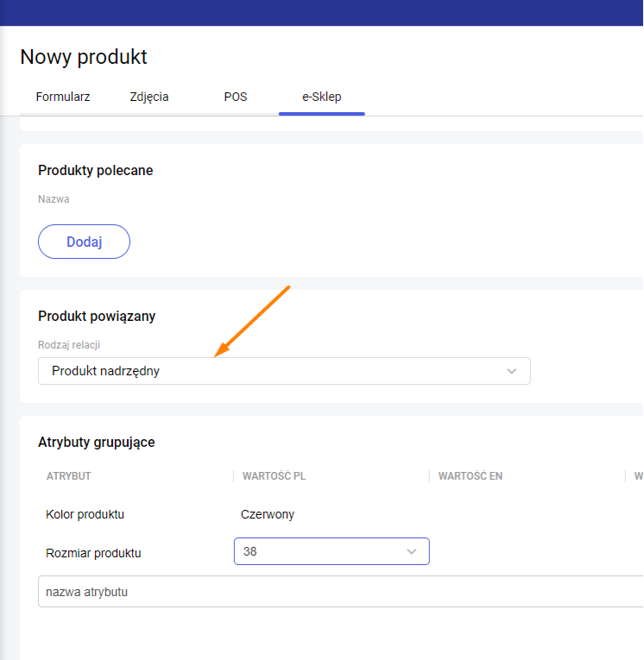This screenshot has height=660, width=644.
Task: Click the WARTOŚĆ PL column header
Action: (273, 475)
